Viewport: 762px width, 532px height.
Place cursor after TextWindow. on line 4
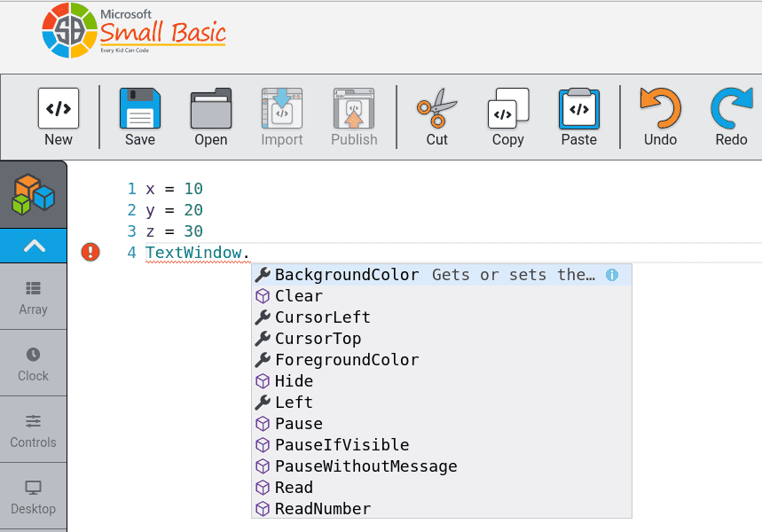coord(251,253)
